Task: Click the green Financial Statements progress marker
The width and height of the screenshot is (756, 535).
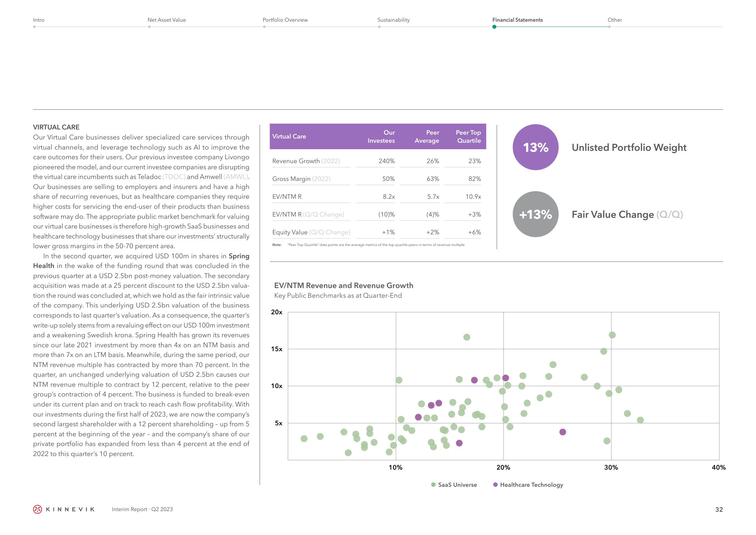Action: [494, 27]
